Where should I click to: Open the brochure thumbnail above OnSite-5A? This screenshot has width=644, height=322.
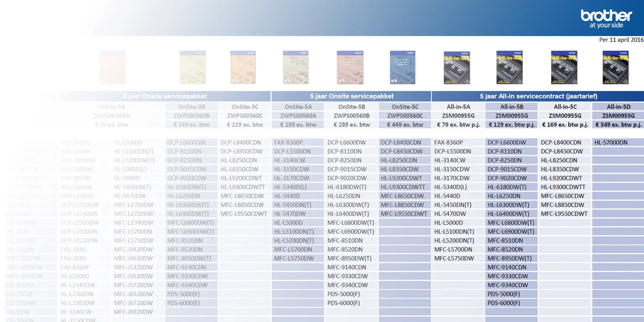click(296, 68)
